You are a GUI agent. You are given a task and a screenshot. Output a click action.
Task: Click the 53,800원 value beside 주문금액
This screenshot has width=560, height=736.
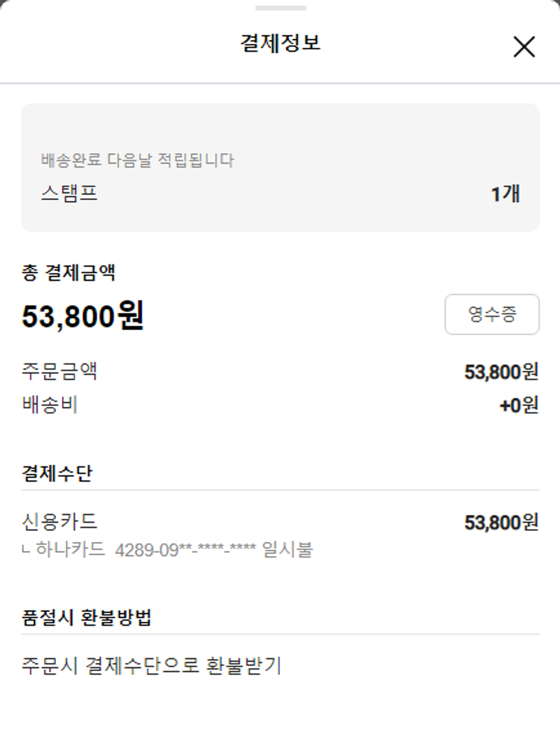point(501,372)
